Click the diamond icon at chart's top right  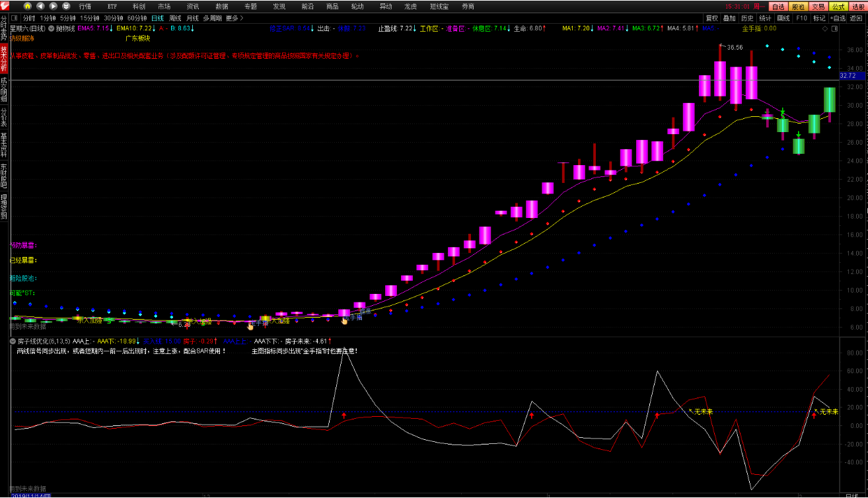tap(824, 29)
